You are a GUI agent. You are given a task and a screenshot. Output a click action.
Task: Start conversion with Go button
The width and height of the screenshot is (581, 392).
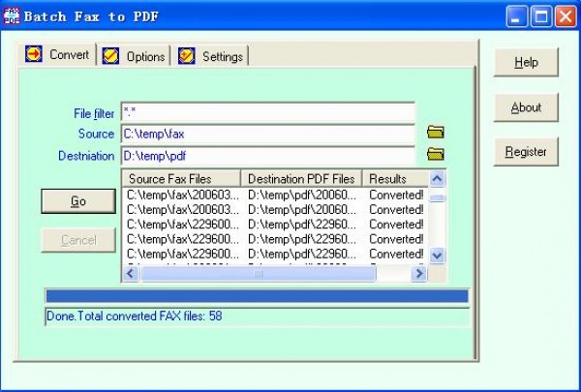78,201
